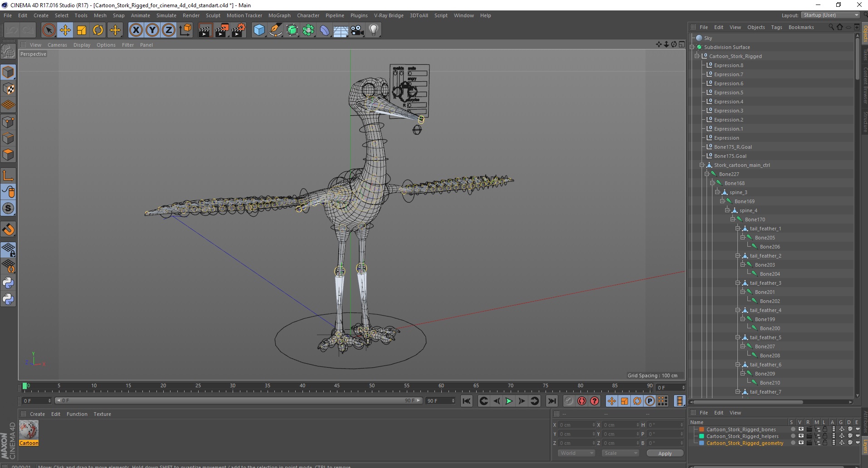Click the Record Active Objects button
Screen dimensions: 868x468
(x=569, y=401)
